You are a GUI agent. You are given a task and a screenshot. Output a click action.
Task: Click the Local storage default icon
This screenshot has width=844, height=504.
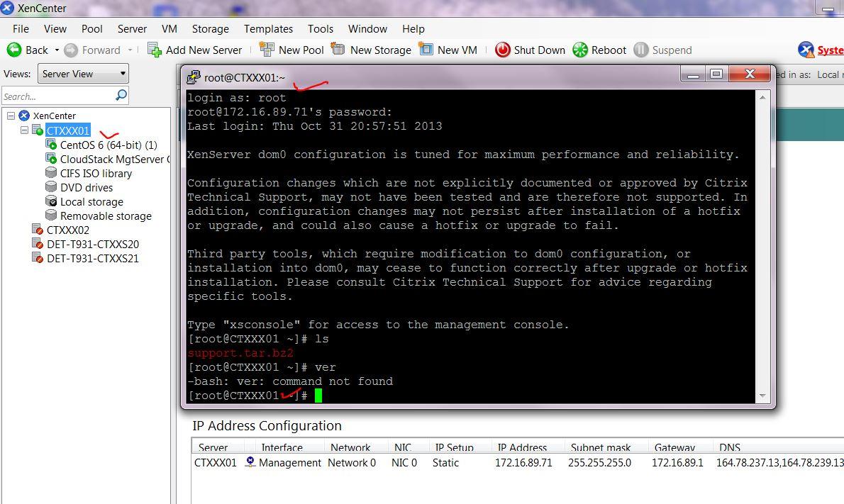[x=51, y=202]
